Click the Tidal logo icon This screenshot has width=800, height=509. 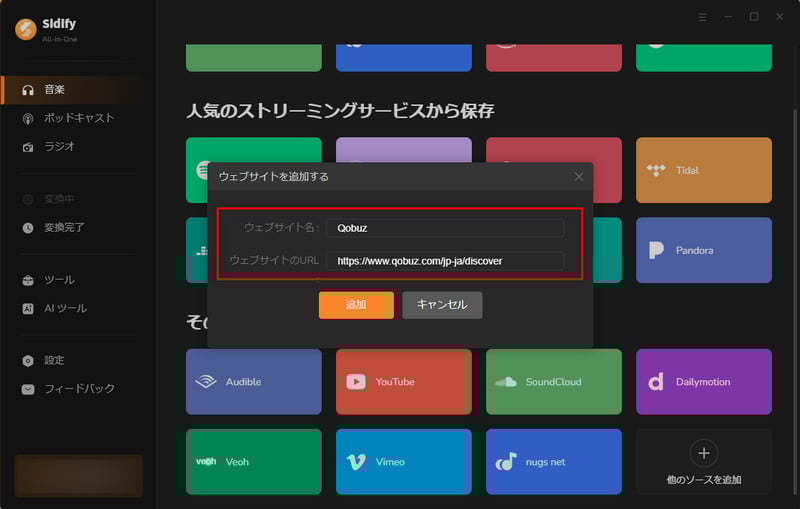[656, 170]
